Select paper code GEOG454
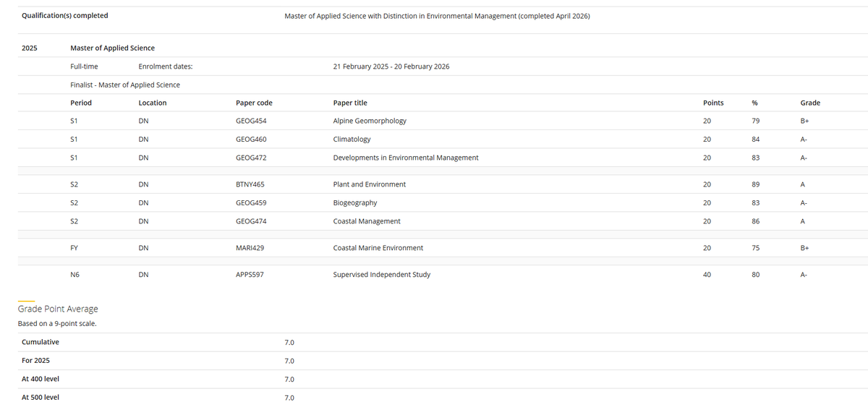Viewport: 868px width, 407px height. (x=252, y=121)
